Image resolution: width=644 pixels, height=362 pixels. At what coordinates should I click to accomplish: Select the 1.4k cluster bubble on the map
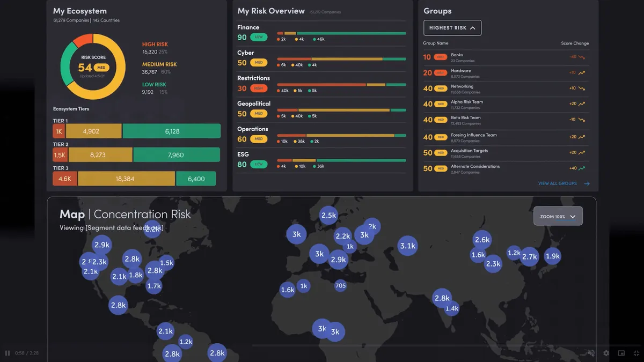[452, 308]
